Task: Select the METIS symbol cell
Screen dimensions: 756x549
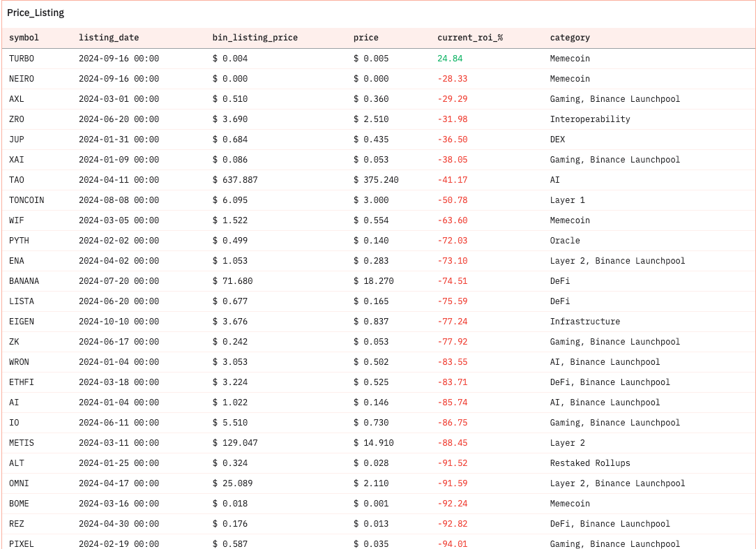Action: (x=22, y=444)
